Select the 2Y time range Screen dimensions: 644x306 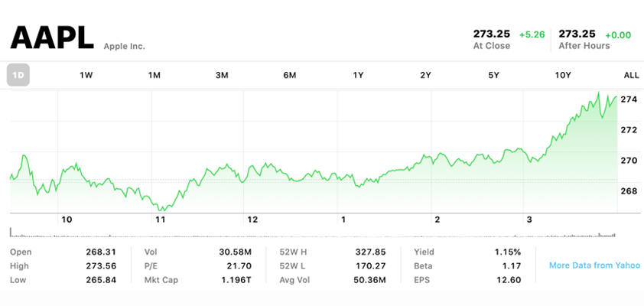426,75
